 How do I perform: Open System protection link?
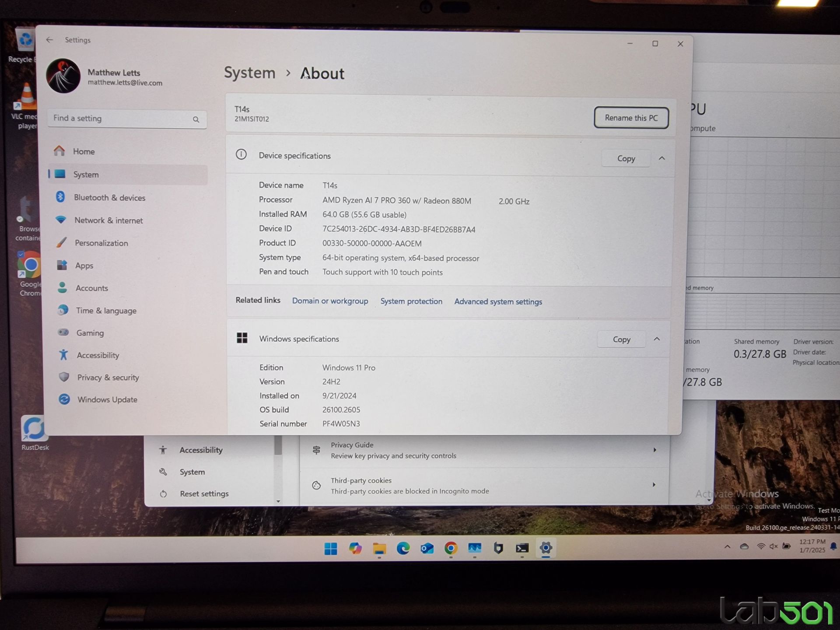click(411, 301)
